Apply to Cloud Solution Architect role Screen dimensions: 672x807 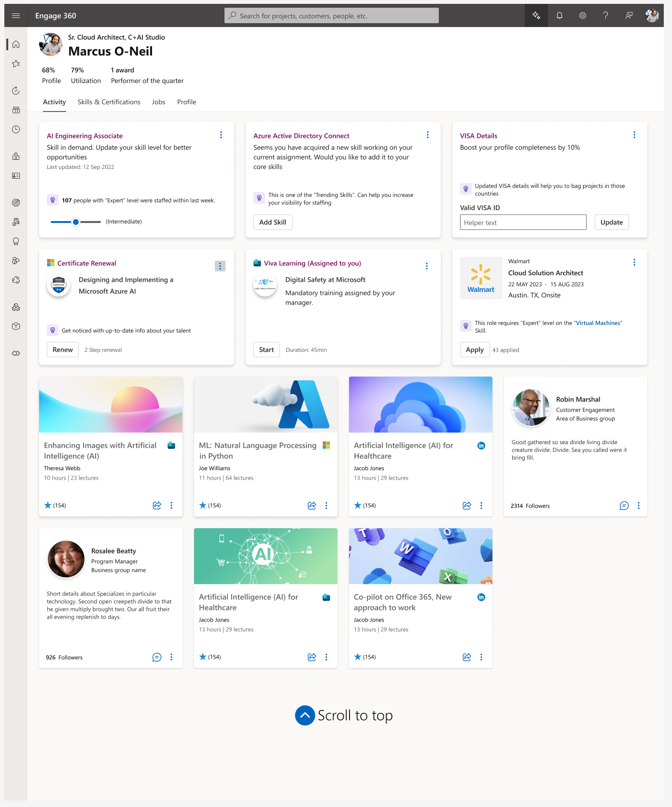[x=475, y=350]
